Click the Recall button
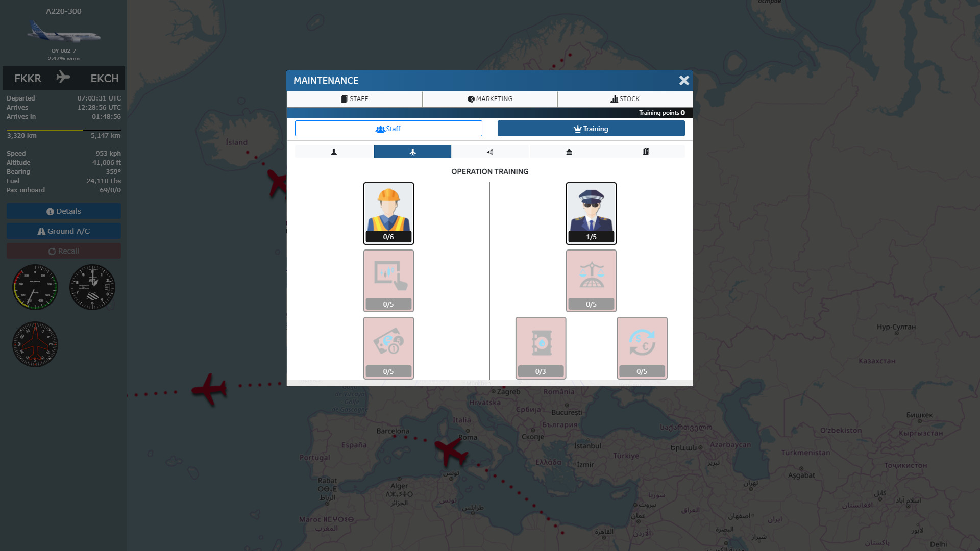980x551 pixels. (x=63, y=251)
